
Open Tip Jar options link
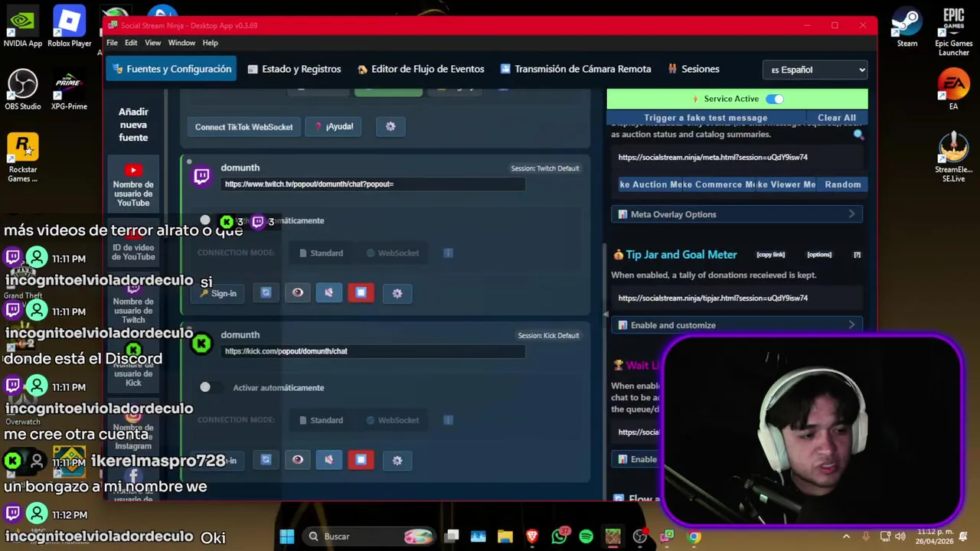pyautogui.click(x=818, y=255)
